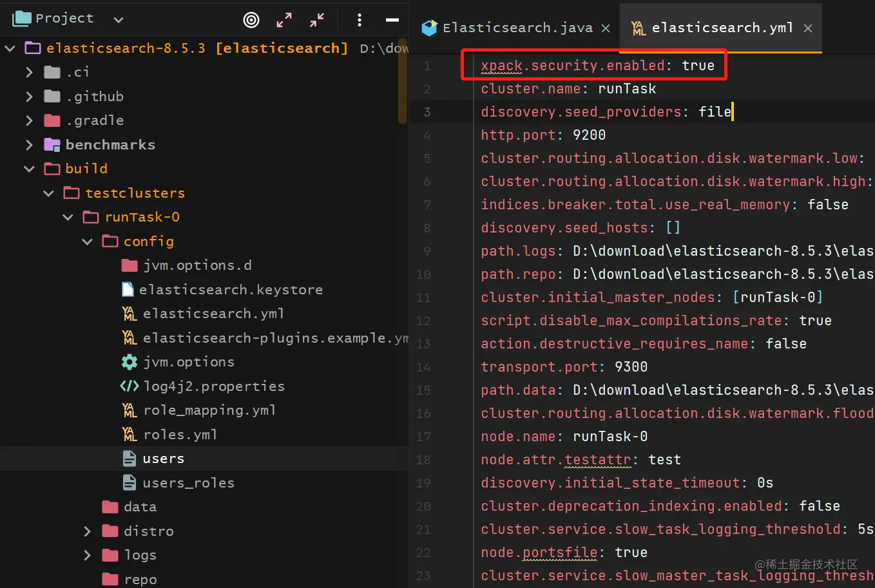Click the http.port: 9200 line
Viewport: 875px width, 588px height.
[x=543, y=135]
